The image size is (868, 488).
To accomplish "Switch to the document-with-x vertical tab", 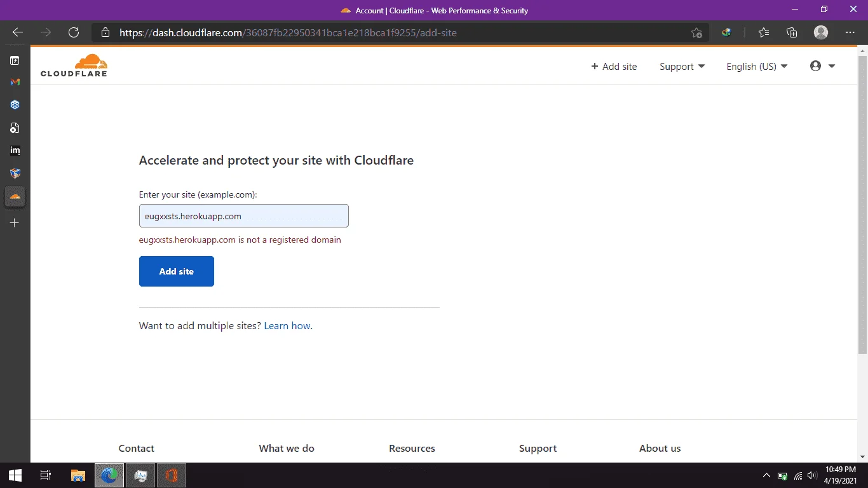I will [15, 128].
